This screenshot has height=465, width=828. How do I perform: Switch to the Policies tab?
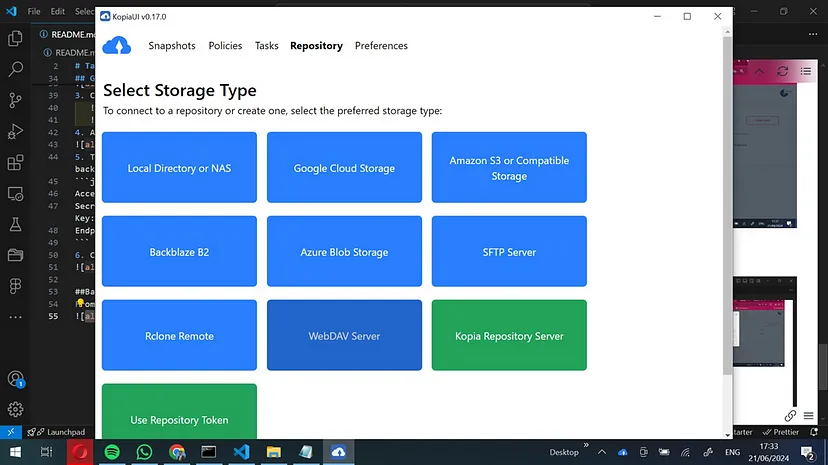tap(225, 46)
